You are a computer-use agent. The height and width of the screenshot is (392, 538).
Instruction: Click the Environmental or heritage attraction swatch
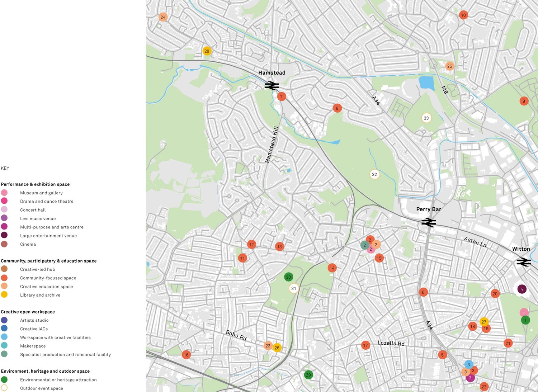click(4, 379)
